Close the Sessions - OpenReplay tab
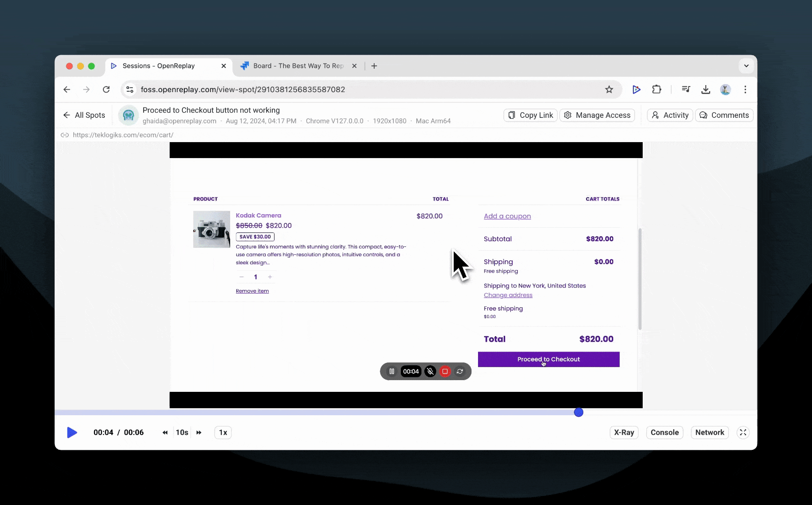The image size is (812, 505). click(x=224, y=66)
